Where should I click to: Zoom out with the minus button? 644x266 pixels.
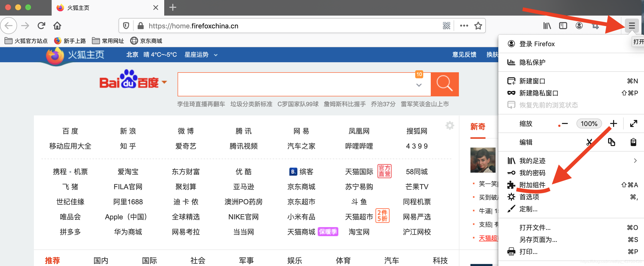(x=565, y=123)
